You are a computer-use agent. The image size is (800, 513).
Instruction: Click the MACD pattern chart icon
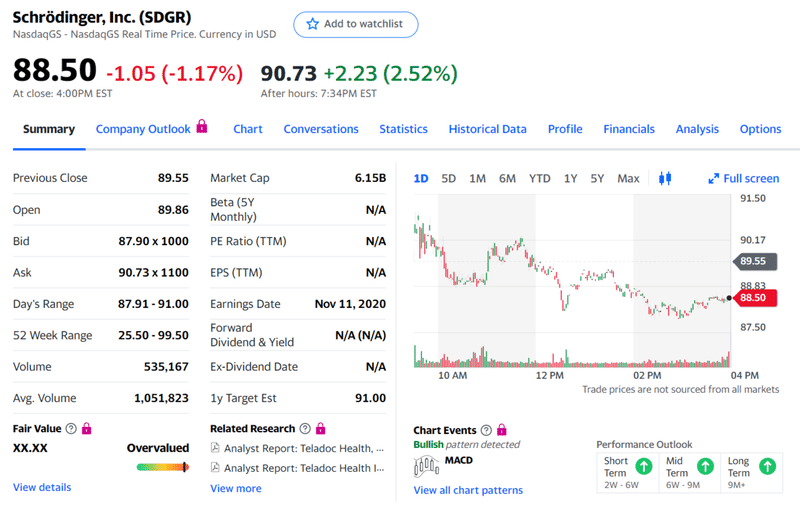(x=427, y=463)
